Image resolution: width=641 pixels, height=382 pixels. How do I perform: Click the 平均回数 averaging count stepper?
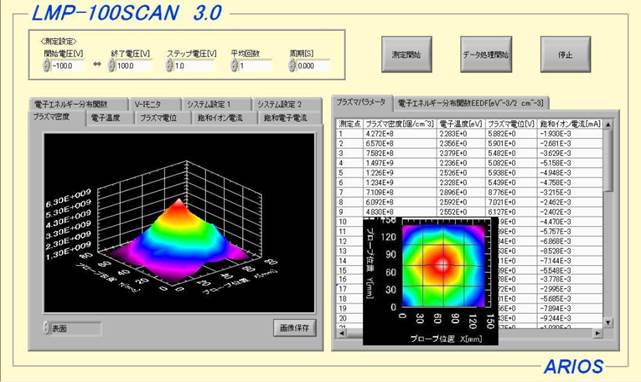coord(234,65)
